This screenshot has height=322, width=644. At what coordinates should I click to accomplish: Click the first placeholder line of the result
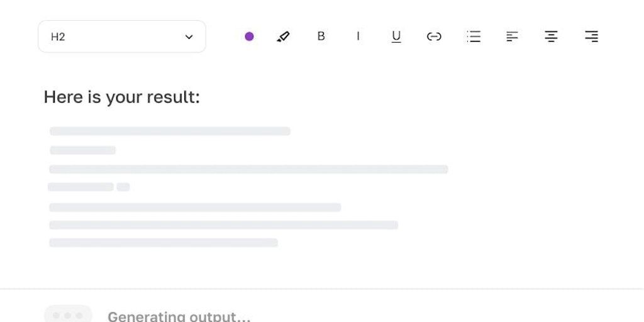pos(170,131)
